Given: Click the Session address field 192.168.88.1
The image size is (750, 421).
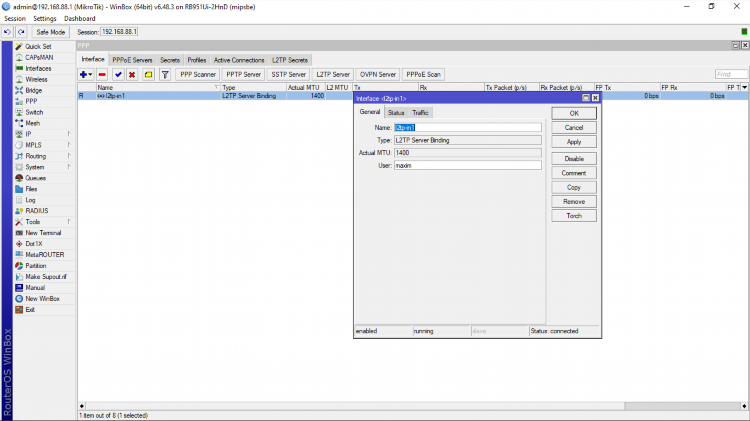Looking at the screenshot, I should (119, 32).
